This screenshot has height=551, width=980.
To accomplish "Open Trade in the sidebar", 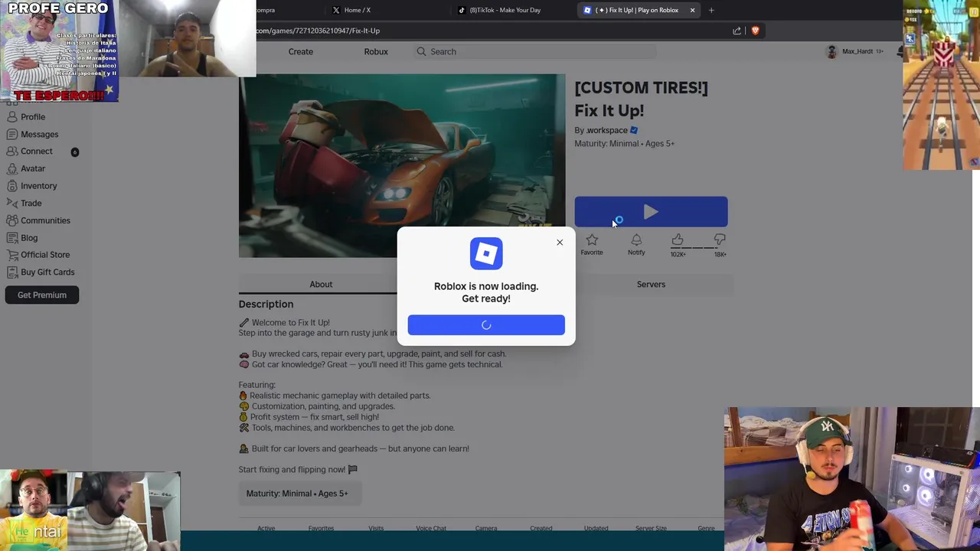I will [31, 203].
